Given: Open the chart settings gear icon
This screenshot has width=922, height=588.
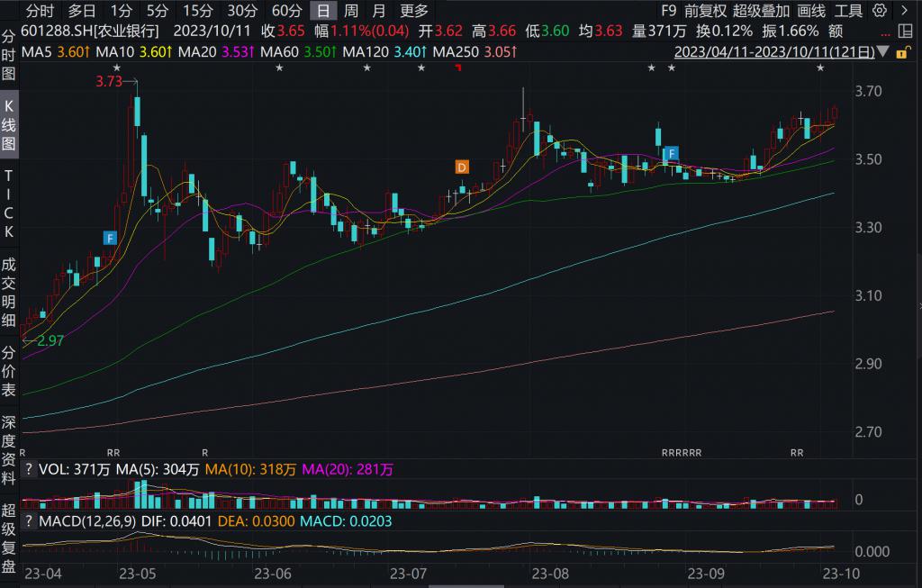Looking at the screenshot, I should click(879, 11).
